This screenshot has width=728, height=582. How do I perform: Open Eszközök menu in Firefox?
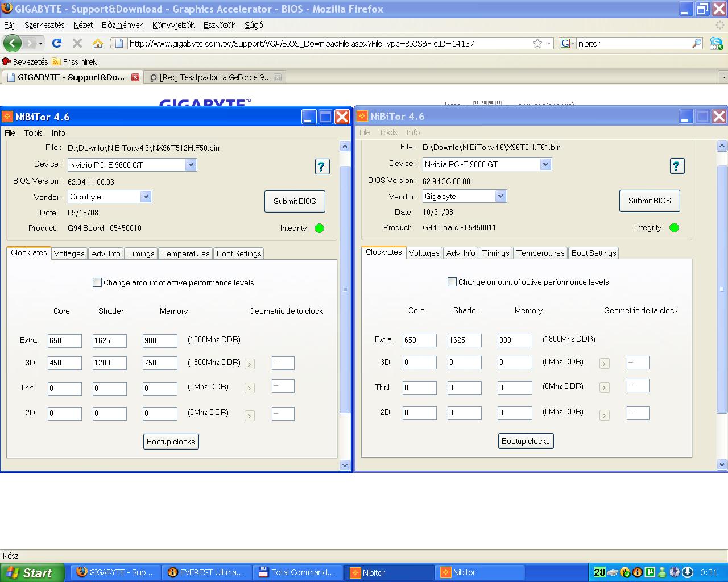tap(220, 25)
